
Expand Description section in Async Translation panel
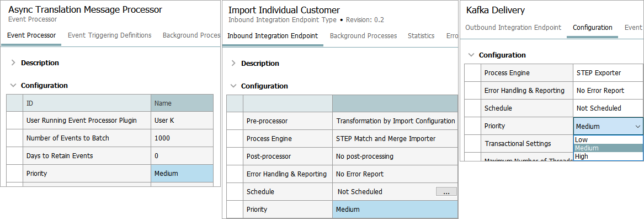tap(13, 63)
